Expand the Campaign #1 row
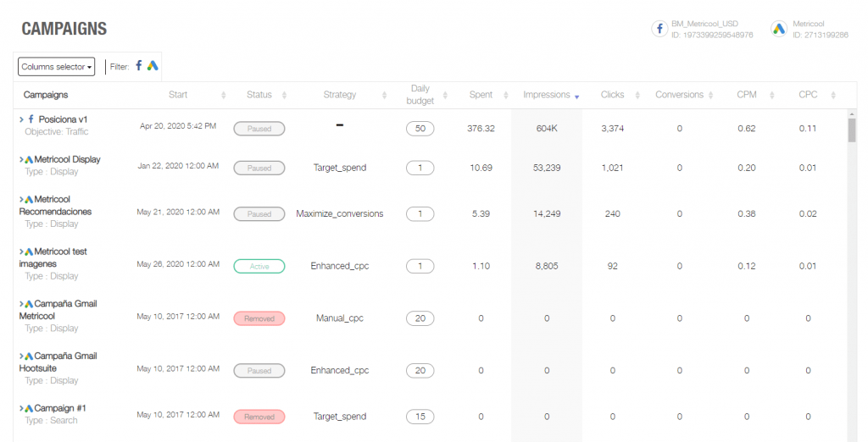Screen dimensions: 868x442 tap(21, 408)
